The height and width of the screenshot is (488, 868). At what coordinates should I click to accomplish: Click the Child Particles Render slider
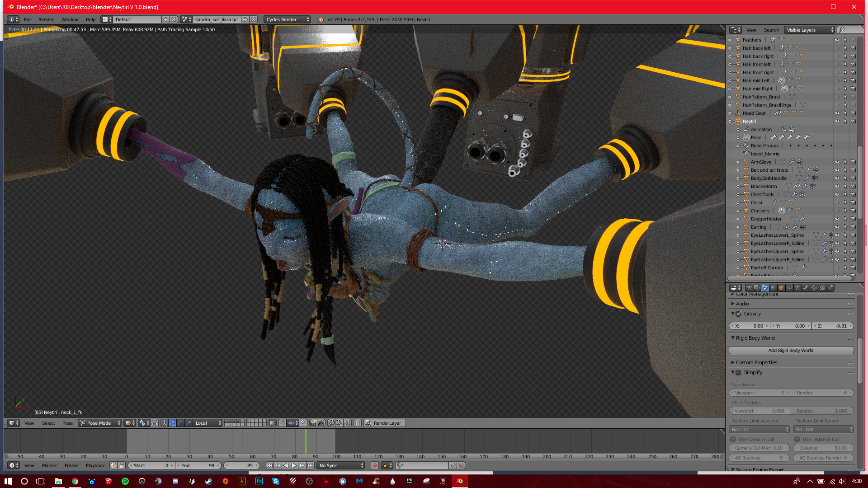click(822, 411)
